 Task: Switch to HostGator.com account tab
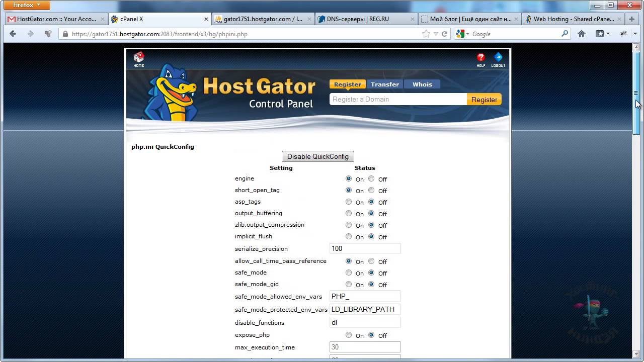[56, 19]
